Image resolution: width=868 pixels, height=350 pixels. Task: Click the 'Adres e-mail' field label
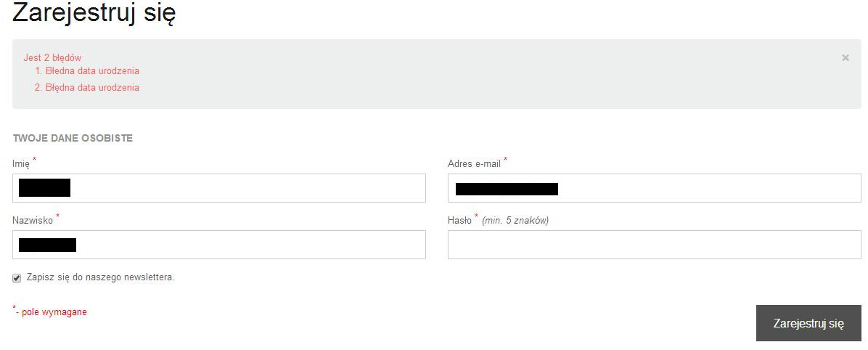coord(474,164)
